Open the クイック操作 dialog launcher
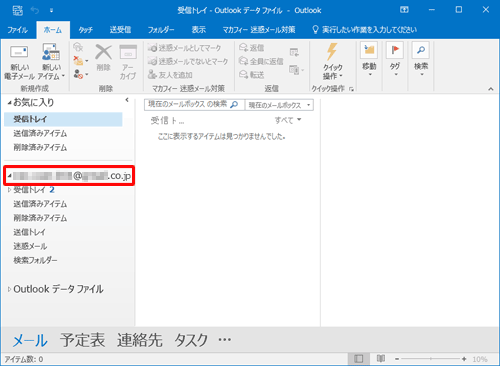 (x=351, y=89)
